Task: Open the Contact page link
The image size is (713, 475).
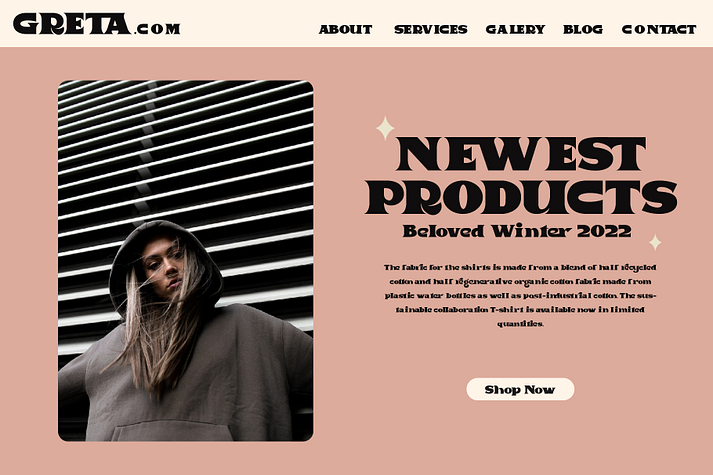Action: [x=658, y=30]
